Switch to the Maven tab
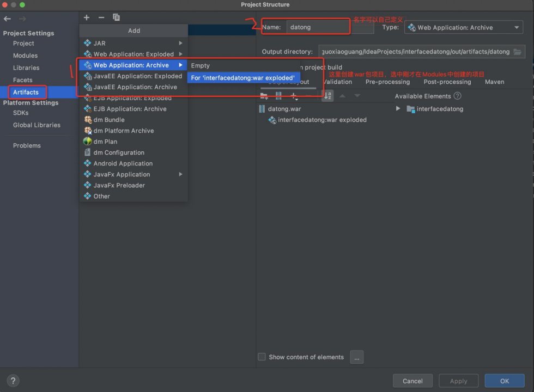 495,82
